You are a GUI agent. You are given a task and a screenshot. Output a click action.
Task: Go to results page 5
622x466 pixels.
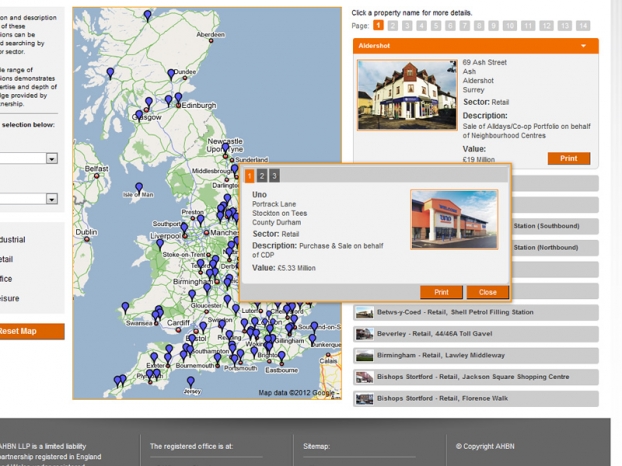tap(436, 26)
